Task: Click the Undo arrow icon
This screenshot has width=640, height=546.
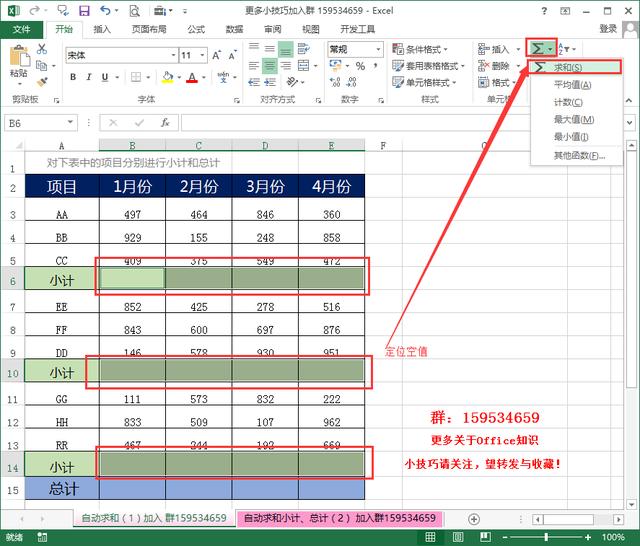Action: pos(106,11)
